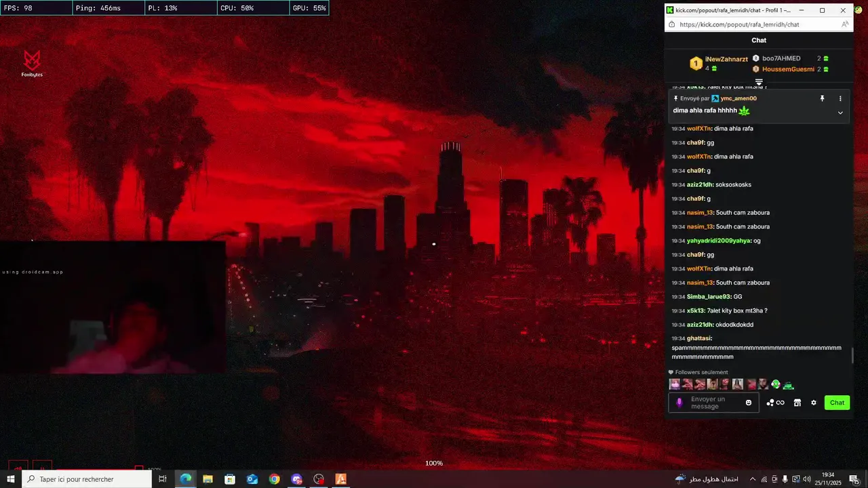Click the PL: 13% overlay stat
Image resolution: width=868 pixels, height=488 pixels.
tap(180, 8)
